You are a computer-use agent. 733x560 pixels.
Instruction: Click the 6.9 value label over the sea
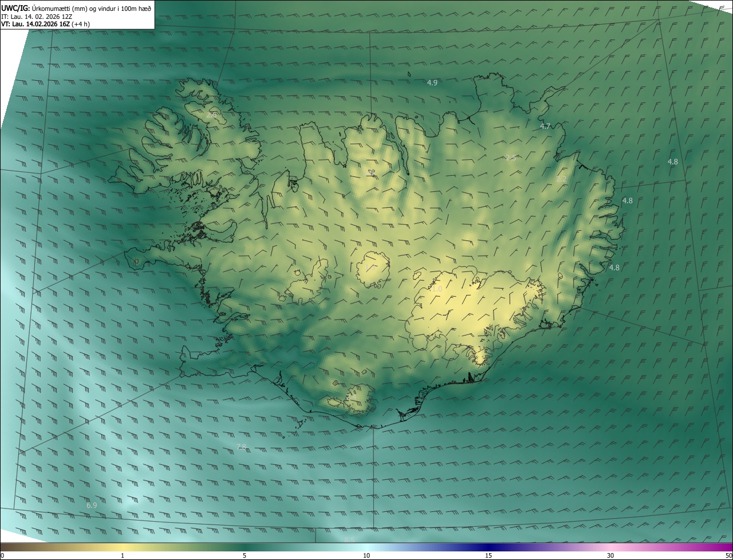(x=92, y=505)
